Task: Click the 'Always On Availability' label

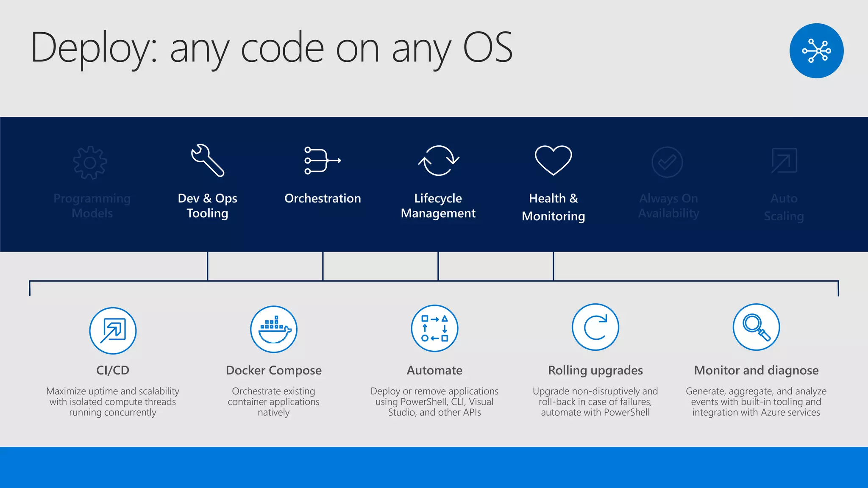Action: tap(669, 206)
